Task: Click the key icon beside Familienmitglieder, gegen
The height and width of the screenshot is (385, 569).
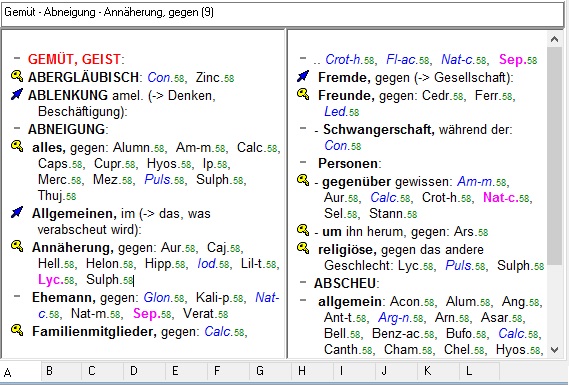Action: click(x=17, y=330)
